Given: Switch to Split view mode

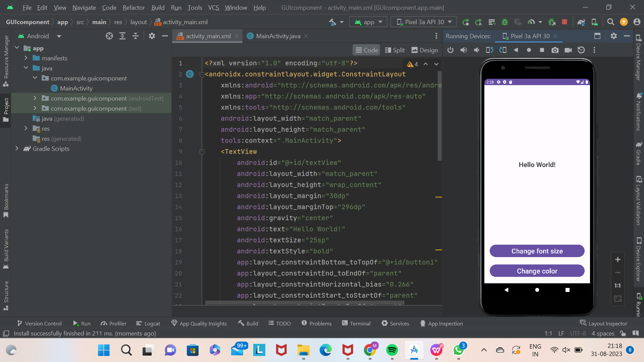Looking at the screenshot, I should click(395, 50).
